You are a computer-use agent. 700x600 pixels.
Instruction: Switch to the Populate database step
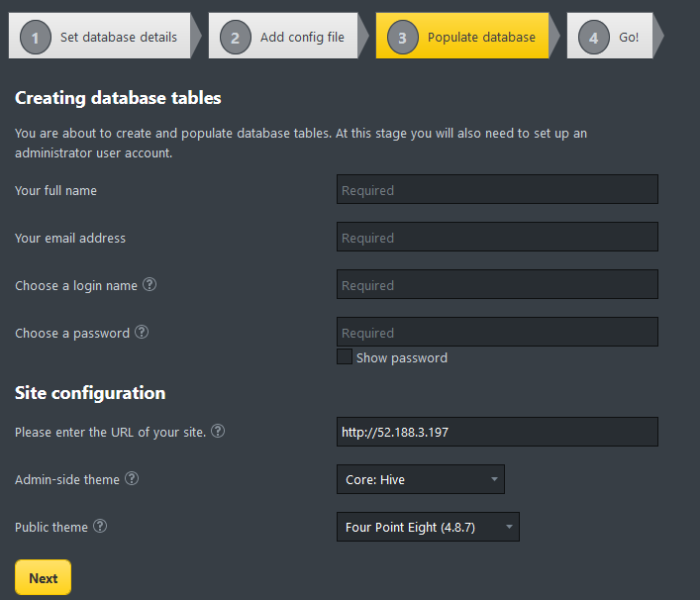click(462, 37)
